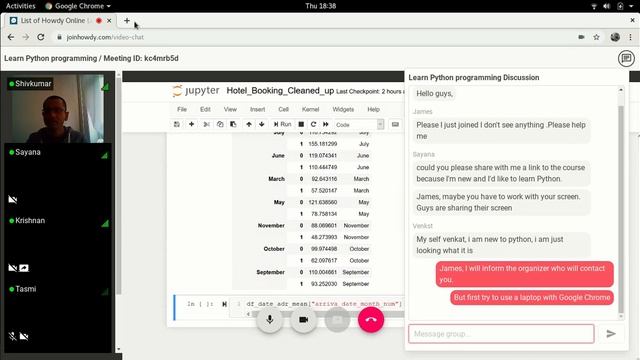The width and height of the screenshot is (640, 360).
Task: Click the 'Hello guys,' chat message
Action: click(x=434, y=93)
